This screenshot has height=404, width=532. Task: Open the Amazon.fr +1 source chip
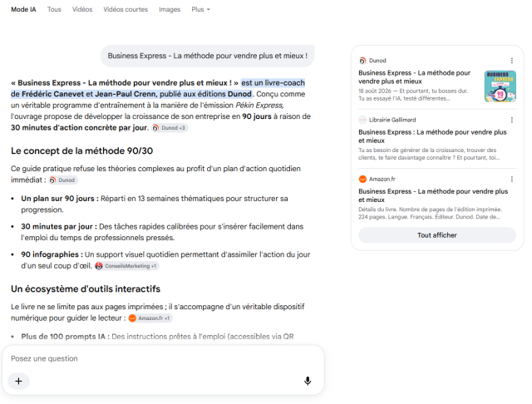point(150,318)
